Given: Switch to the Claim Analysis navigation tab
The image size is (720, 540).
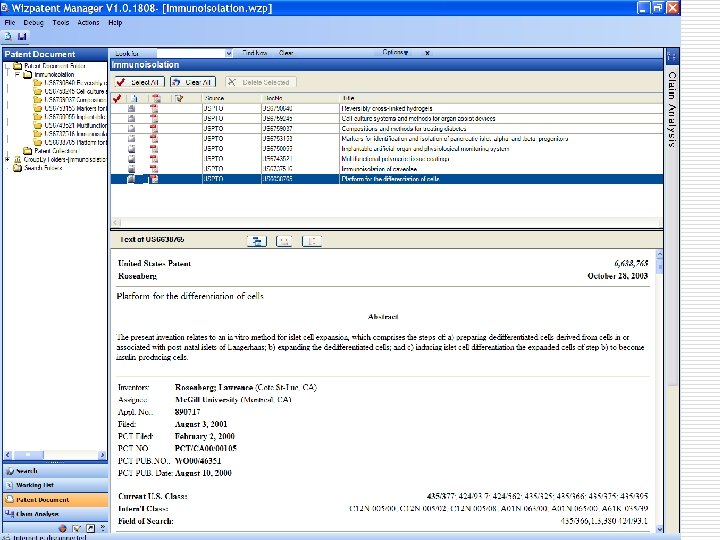Looking at the screenshot, I should (55, 514).
